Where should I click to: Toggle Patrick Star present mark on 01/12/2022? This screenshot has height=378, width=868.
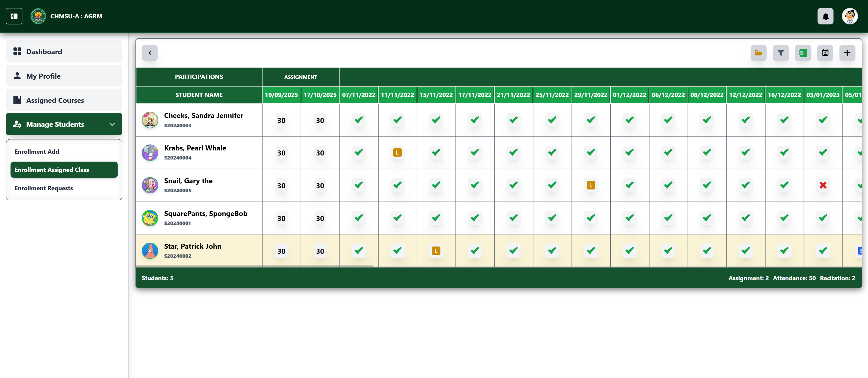pos(630,250)
